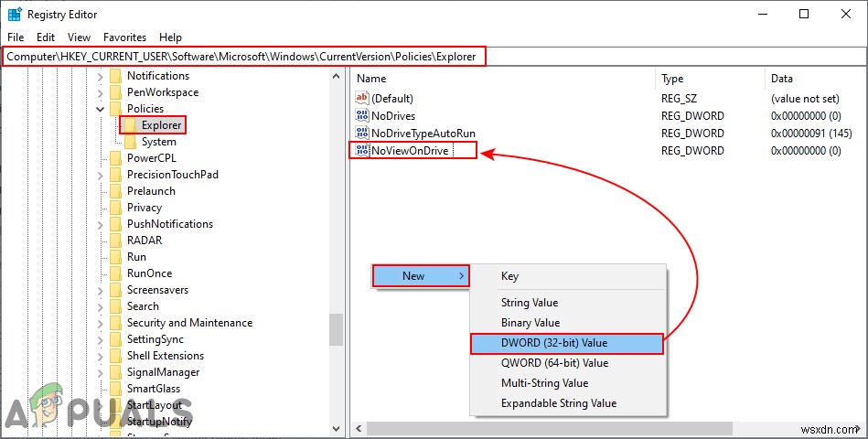Click tree pane scroll up arrow
Viewport: 868px width, 439px height.
coord(337,77)
